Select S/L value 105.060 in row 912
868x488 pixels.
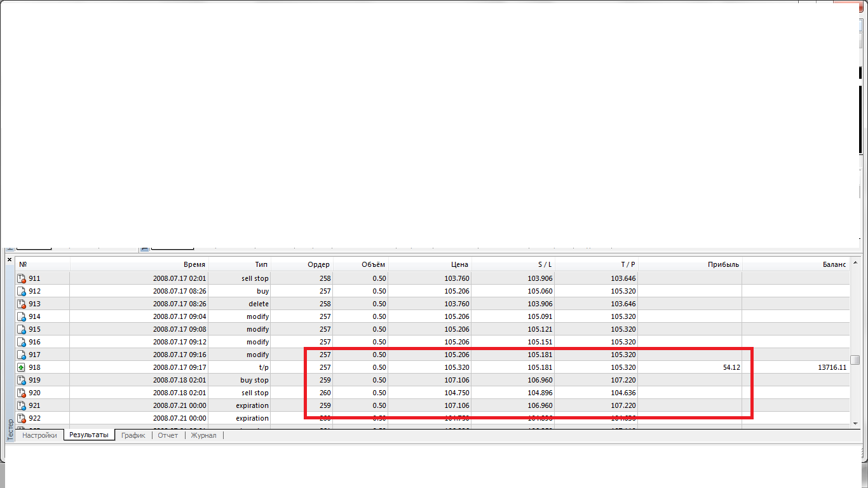pos(540,291)
